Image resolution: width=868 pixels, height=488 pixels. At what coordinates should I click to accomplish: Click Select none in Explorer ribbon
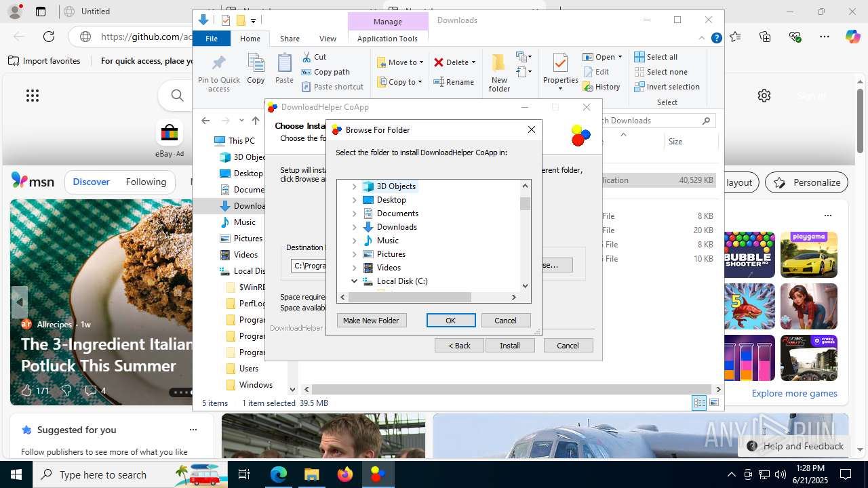coord(660,72)
